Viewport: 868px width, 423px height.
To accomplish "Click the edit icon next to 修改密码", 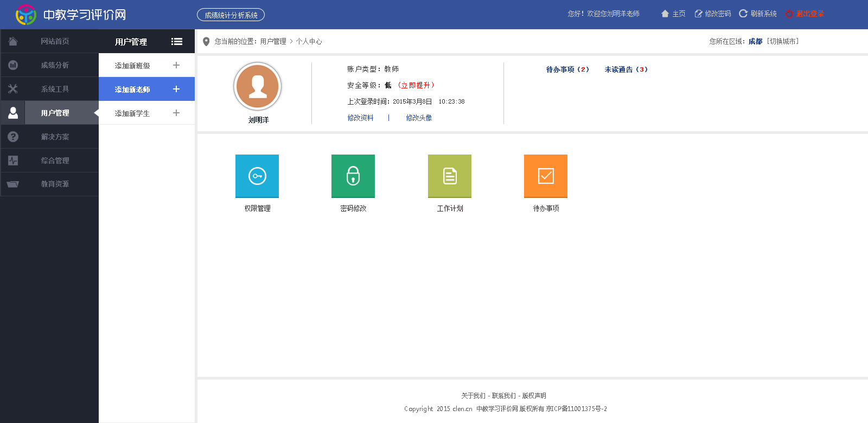I will pyautogui.click(x=699, y=14).
